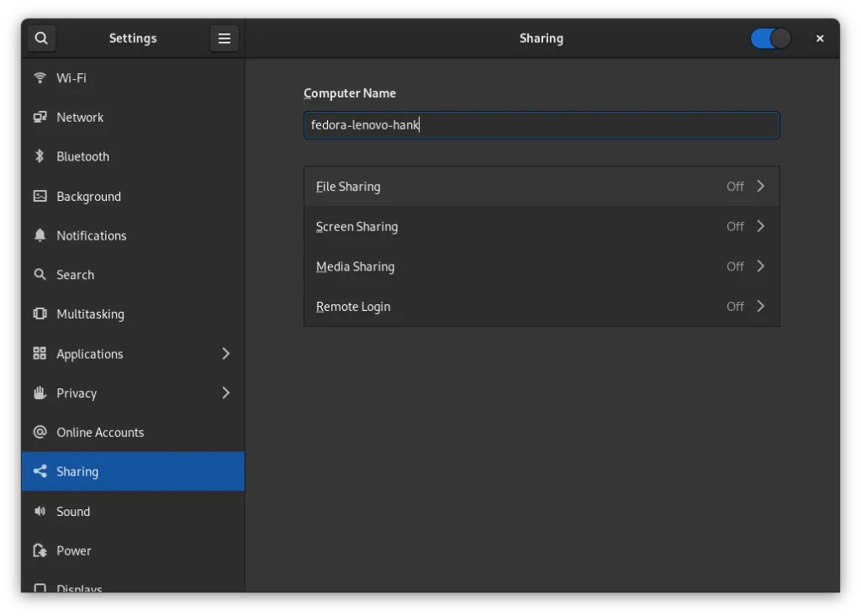The width and height of the screenshot is (861, 616).
Task: Expand the Applications submenu chevron
Action: pos(225,354)
